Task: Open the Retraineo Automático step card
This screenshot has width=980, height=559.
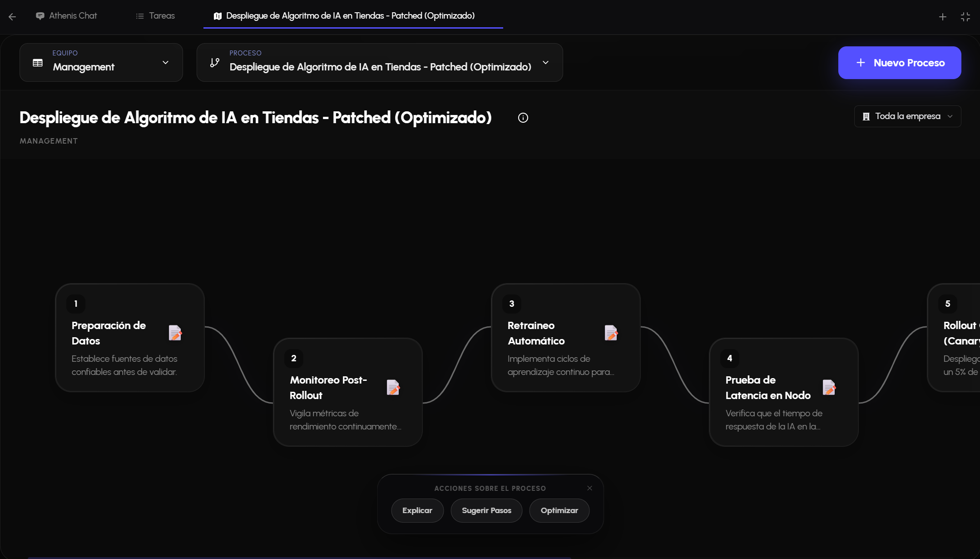Action: pos(566,338)
